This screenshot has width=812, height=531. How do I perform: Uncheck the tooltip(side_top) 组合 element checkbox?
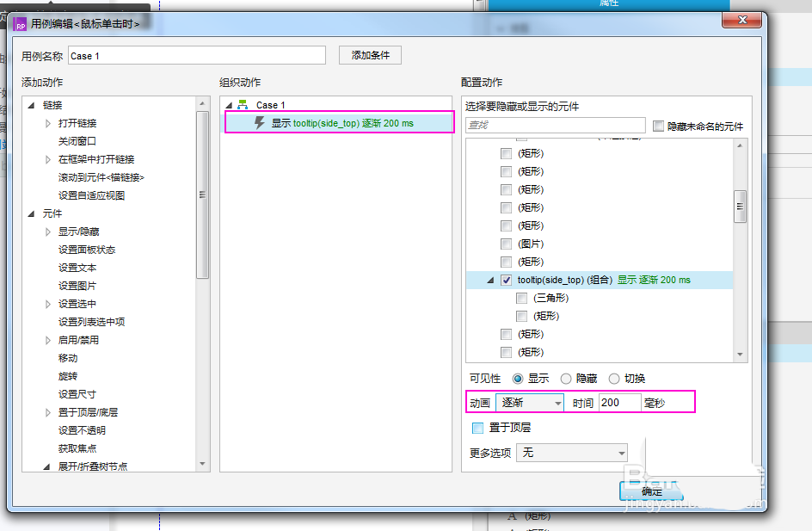[x=507, y=281]
